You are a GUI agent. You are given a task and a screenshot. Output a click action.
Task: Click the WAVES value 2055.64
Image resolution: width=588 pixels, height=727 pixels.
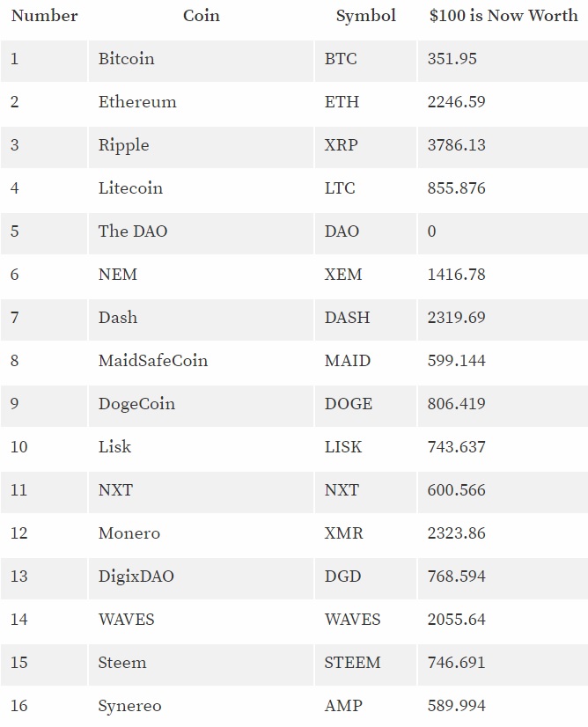tap(456, 620)
